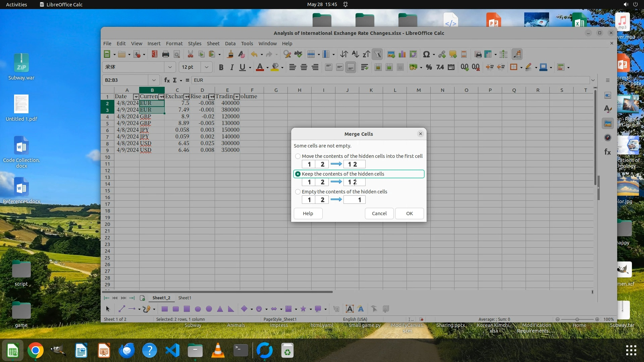Expand the Name Box dropdown
Screen dimensions: 644x362
coord(154,80)
